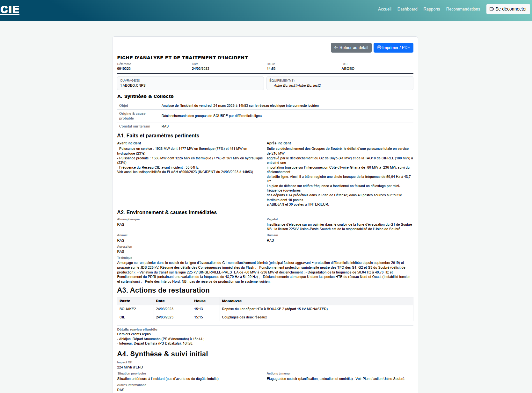
Task: Click the printer icon on Imprimer / PDF
Action: tap(379, 47)
